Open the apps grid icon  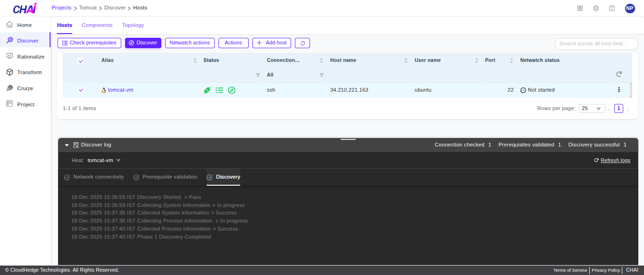click(580, 8)
